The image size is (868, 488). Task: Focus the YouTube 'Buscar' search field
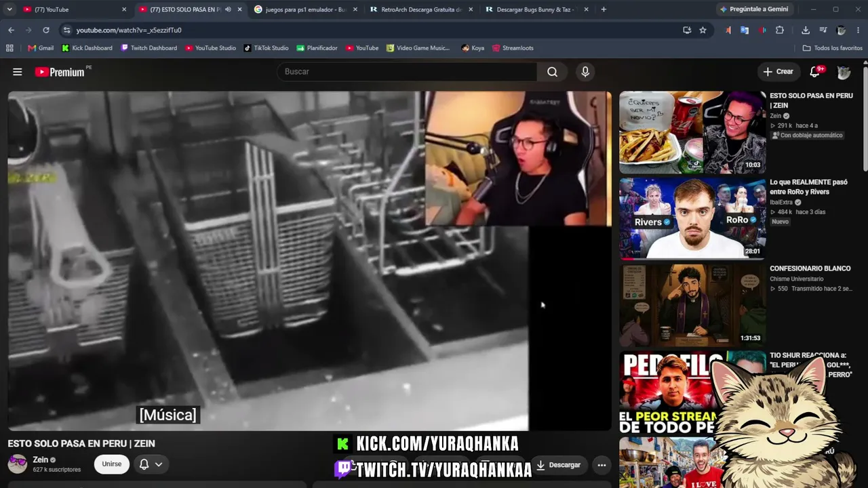pyautogui.click(x=407, y=72)
